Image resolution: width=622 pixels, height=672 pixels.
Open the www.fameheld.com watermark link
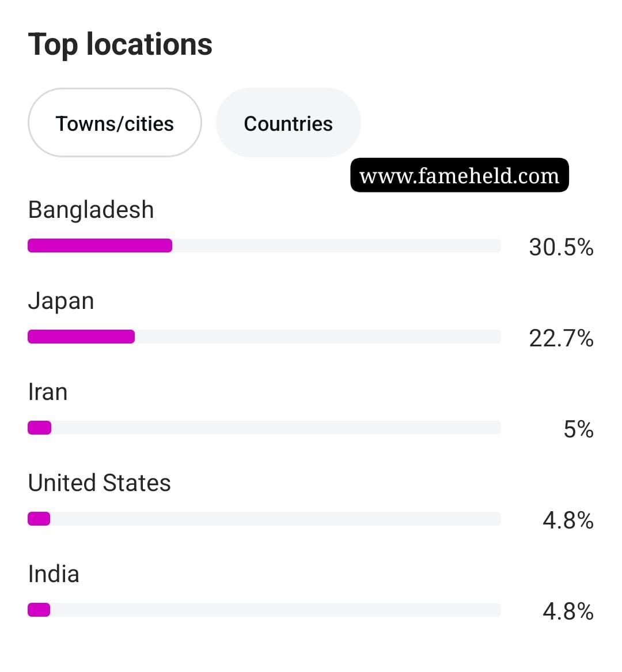[459, 175]
